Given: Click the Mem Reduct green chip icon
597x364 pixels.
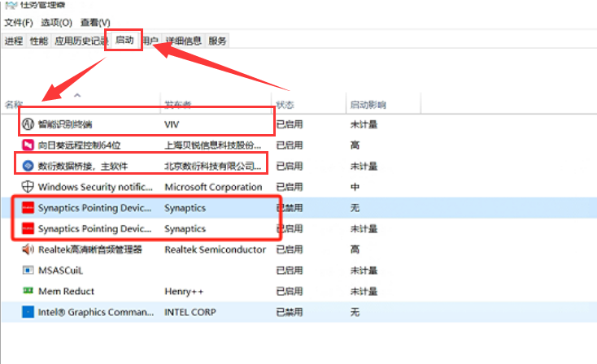Looking at the screenshot, I should (x=28, y=291).
